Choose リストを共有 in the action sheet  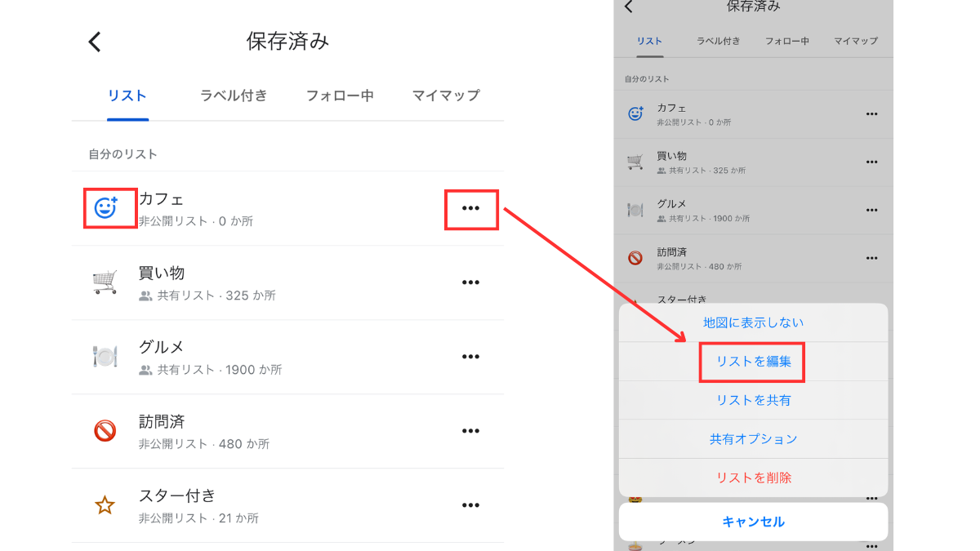(753, 400)
